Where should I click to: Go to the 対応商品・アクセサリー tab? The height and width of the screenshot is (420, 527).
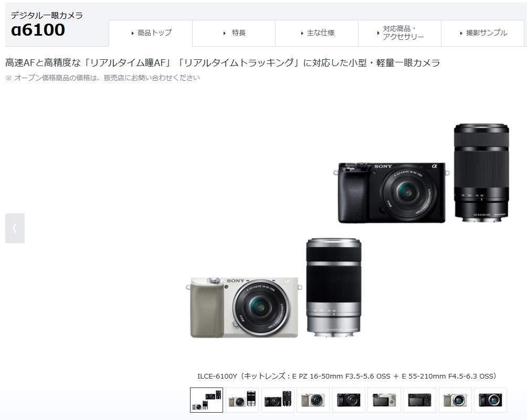(x=399, y=33)
